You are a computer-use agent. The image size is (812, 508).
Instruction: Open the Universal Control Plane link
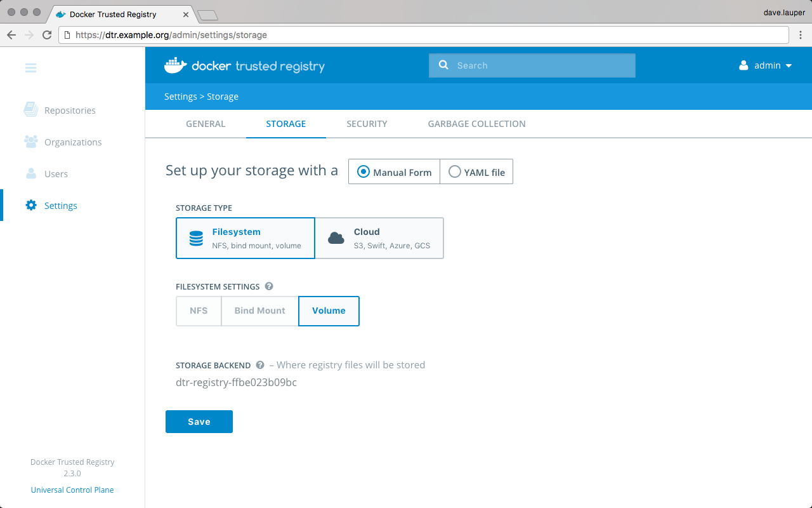click(72, 490)
